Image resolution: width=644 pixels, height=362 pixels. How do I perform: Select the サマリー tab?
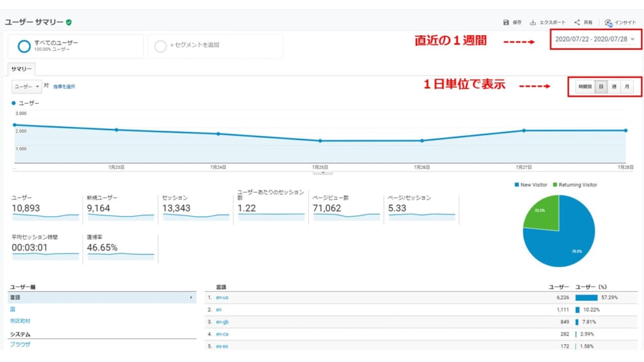coord(21,69)
